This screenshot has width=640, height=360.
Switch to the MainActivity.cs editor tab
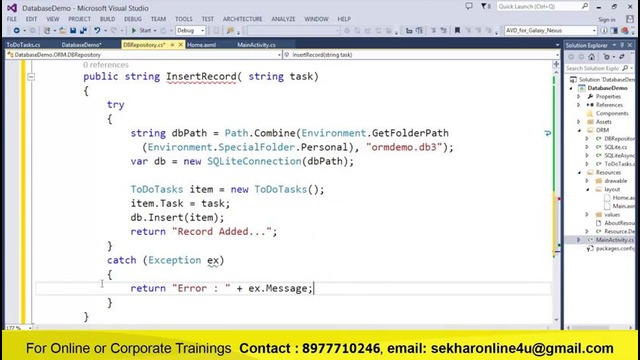coord(256,45)
